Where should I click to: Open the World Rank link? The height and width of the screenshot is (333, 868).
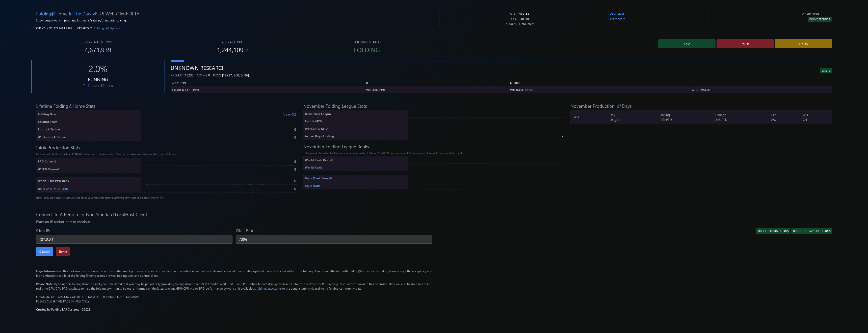pyautogui.click(x=313, y=168)
